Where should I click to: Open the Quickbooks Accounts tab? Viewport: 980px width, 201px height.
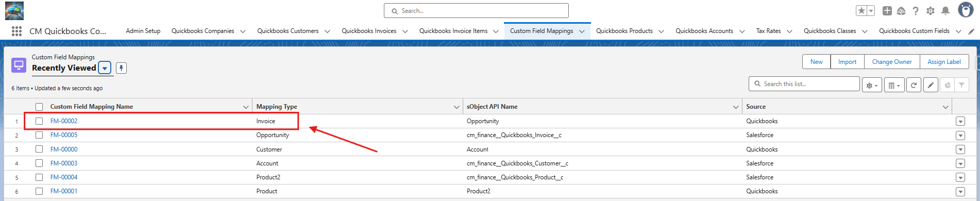[x=704, y=31]
